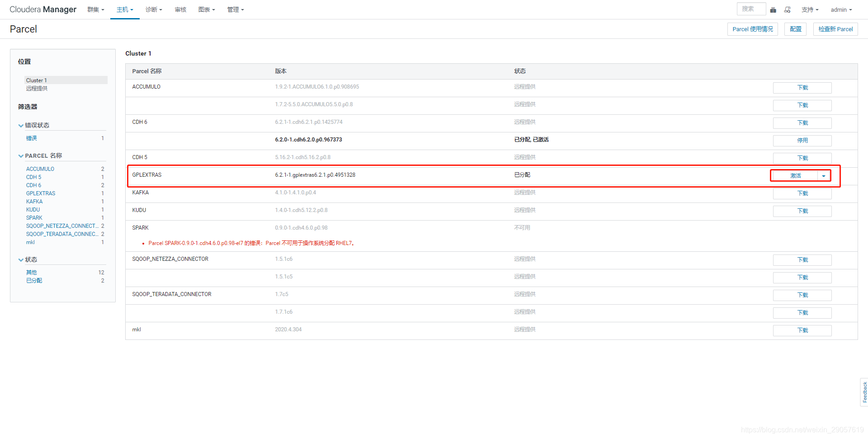Image resolution: width=868 pixels, height=438 pixels.
Task: Click the Cloudera Manager logo
Action: click(x=43, y=9)
